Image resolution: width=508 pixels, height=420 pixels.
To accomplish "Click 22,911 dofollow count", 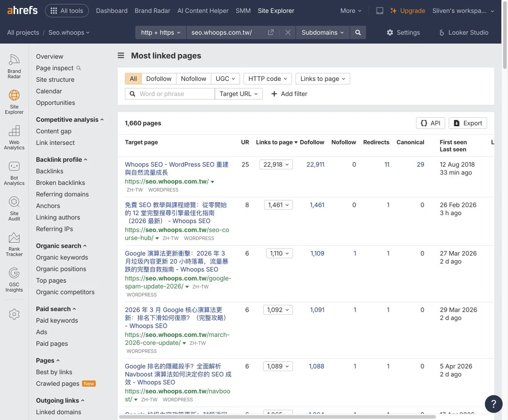I will click(315, 164).
